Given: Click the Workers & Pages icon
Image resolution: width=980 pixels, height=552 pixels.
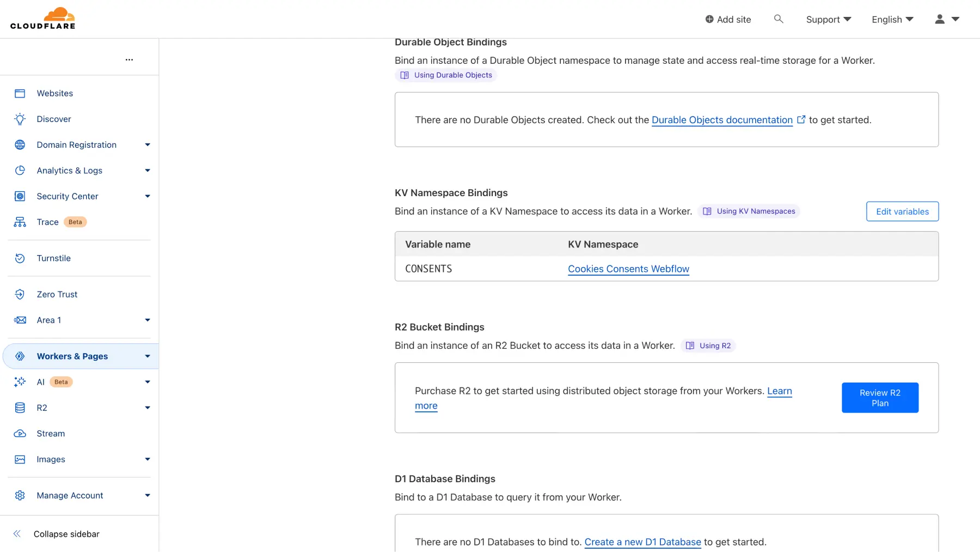Looking at the screenshot, I should point(20,356).
